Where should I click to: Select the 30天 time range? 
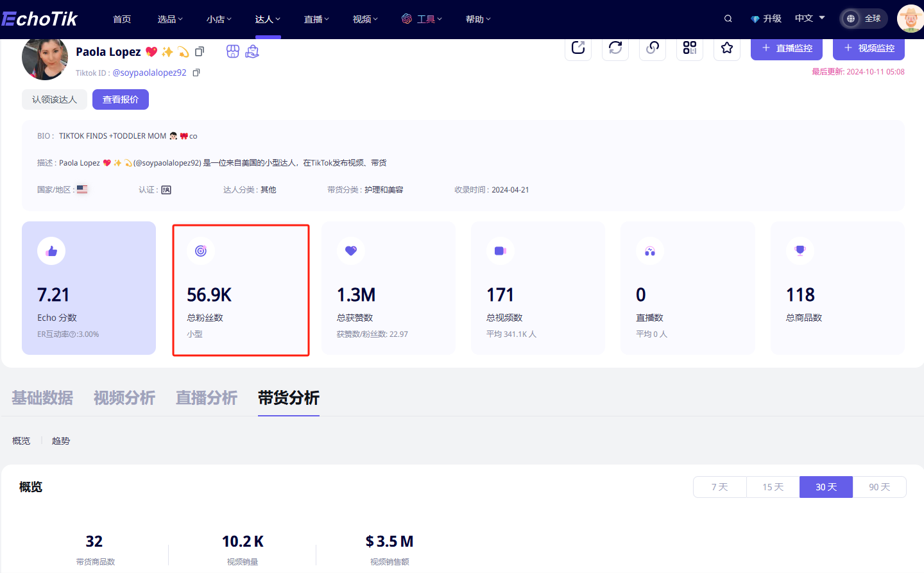pos(826,487)
